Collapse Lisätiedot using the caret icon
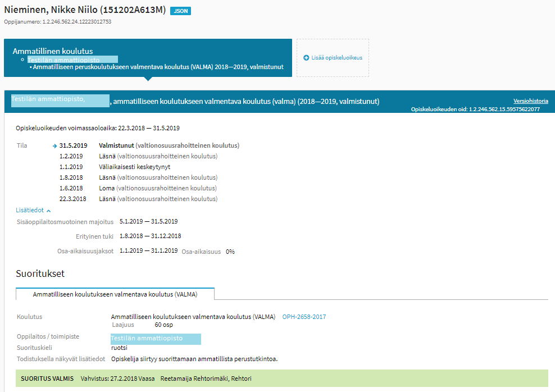Viewport: 555px width, 392px height. point(48,210)
